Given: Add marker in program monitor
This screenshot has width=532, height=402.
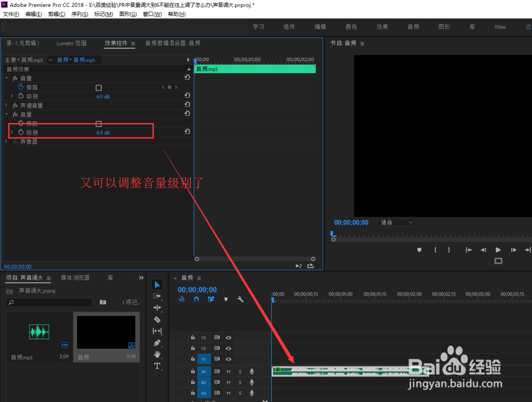Looking at the screenshot, I should 419,250.
